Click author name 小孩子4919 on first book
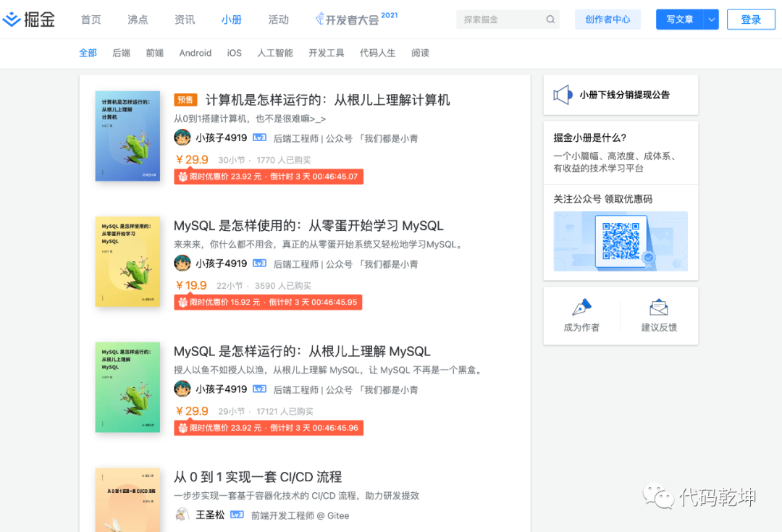This screenshot has width=782, height=532. 221,138
